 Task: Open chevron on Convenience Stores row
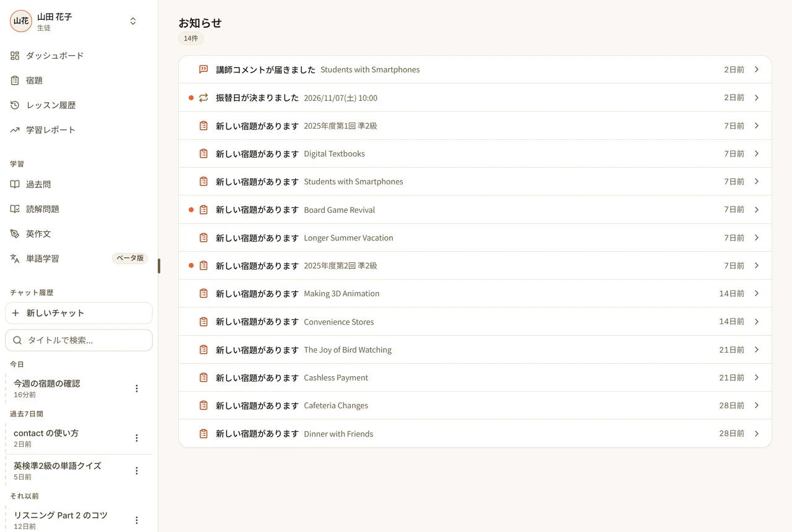757,322
